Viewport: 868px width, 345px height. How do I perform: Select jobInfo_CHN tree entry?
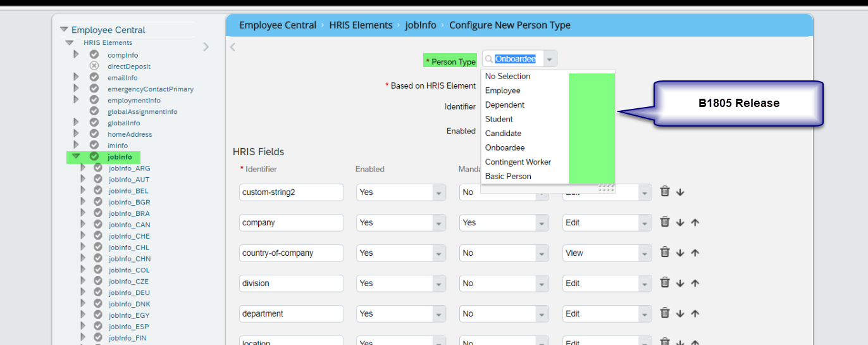[130, 258]
